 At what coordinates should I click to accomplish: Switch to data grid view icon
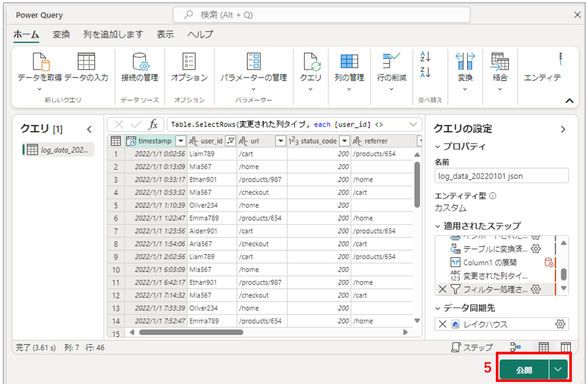click(544, 347)
